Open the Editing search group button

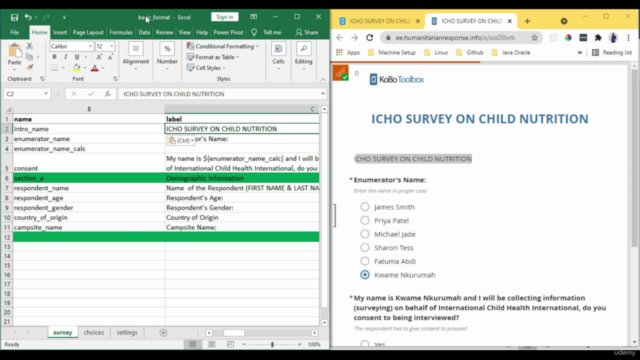[x=304, y=56]
